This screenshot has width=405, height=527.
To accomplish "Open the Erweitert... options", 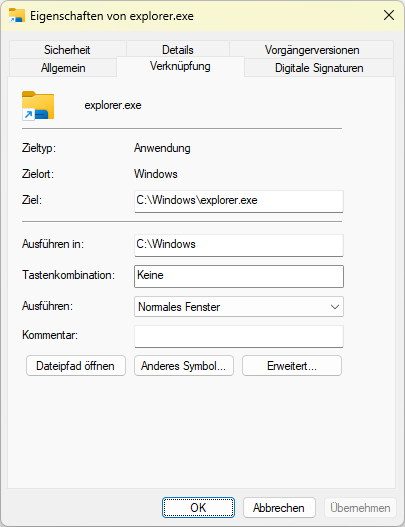I will coord(292,366).
